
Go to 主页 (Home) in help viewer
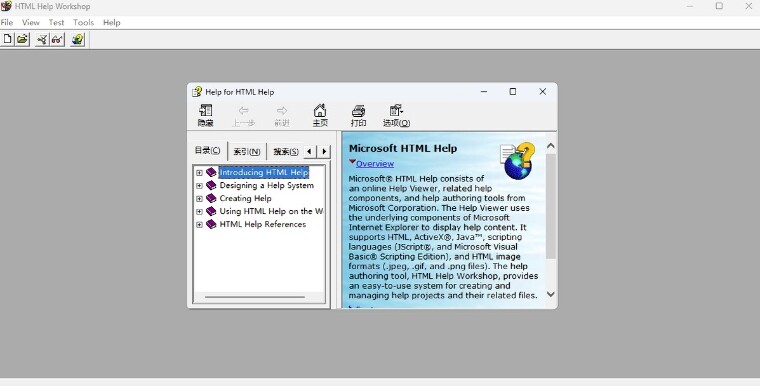(x=320, y=116)
